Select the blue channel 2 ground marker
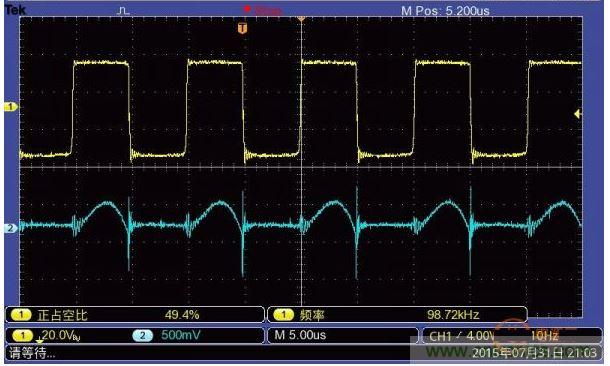 11,228
